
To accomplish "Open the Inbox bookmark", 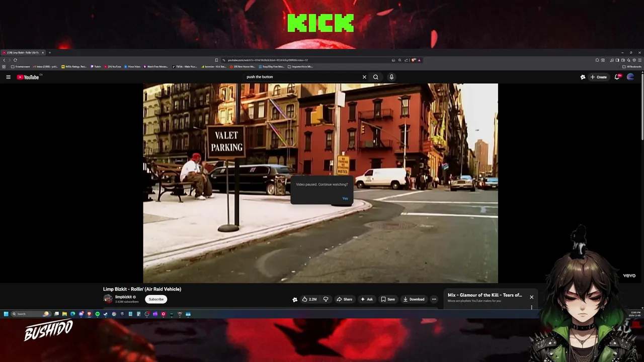I will point(45,66).
